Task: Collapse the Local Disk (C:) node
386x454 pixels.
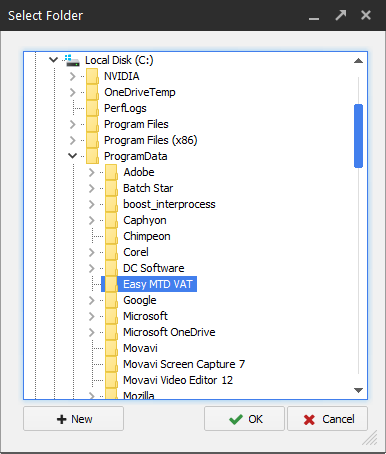Action: point(53,60)
